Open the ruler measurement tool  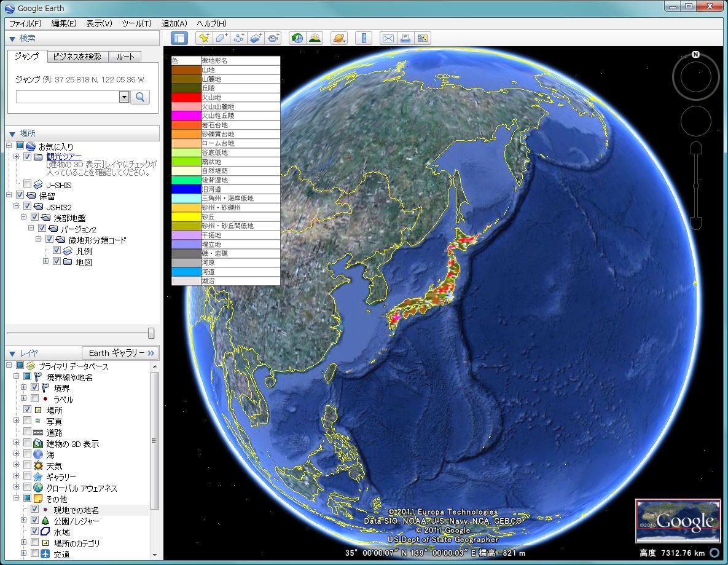pos(364,38)
